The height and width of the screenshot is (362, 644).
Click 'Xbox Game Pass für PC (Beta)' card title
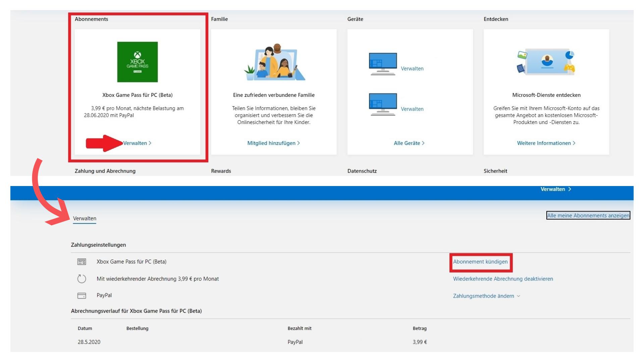coord(138,95)
